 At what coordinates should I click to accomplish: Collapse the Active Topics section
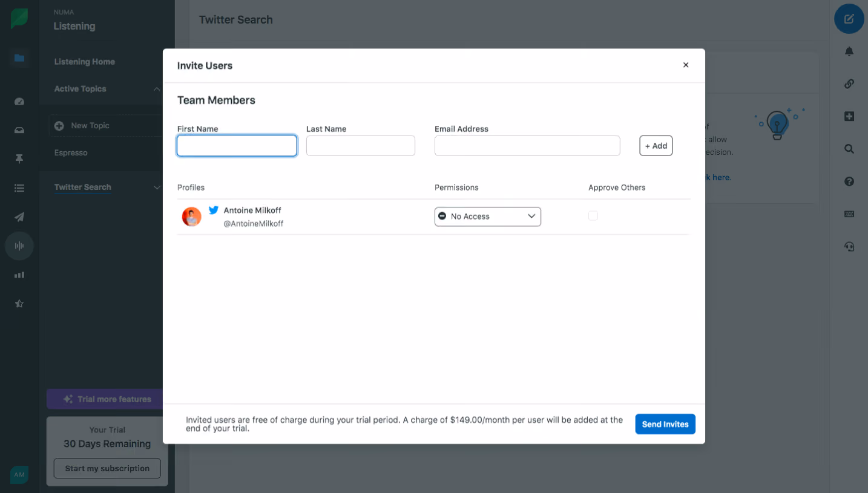pyautogui.click(x=157, y=89)
